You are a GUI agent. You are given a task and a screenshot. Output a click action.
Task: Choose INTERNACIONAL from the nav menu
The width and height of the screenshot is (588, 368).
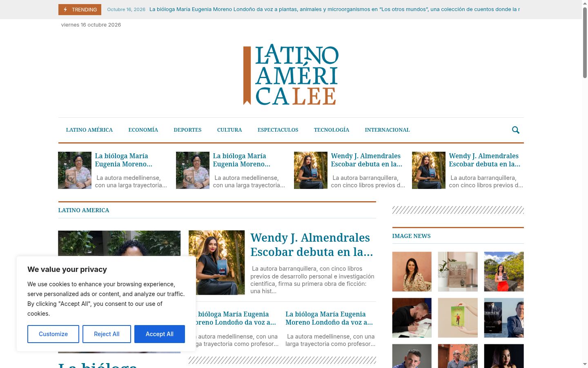click(x=388, y=130)
